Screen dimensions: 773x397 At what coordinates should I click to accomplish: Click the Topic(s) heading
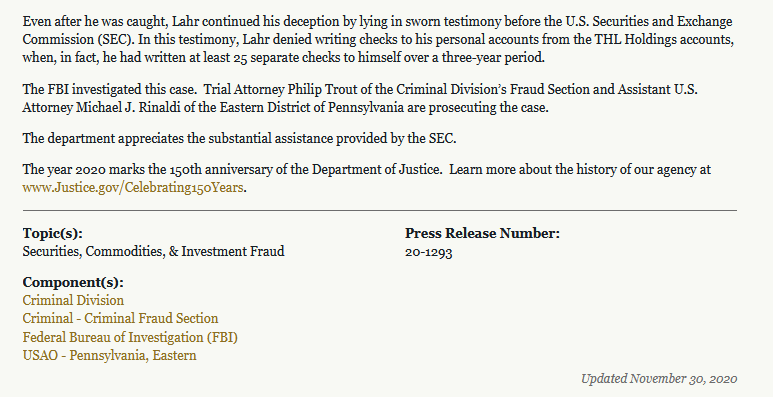(53, 233)
